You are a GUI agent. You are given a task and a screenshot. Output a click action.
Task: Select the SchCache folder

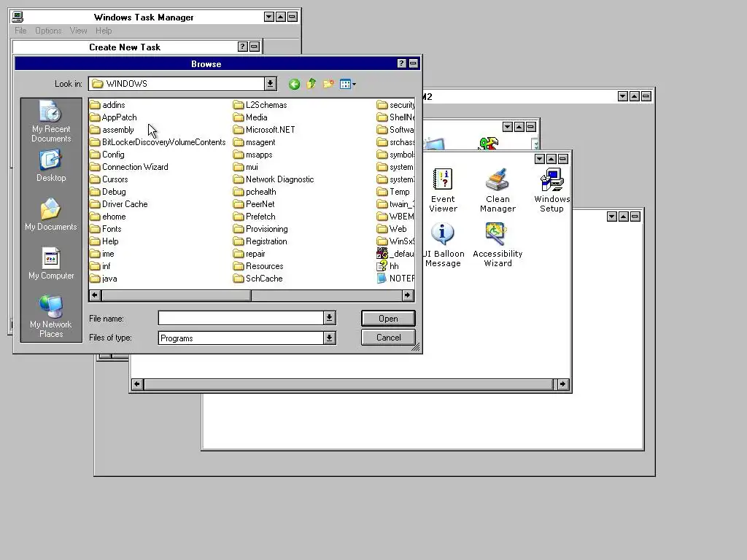[258, 278]
